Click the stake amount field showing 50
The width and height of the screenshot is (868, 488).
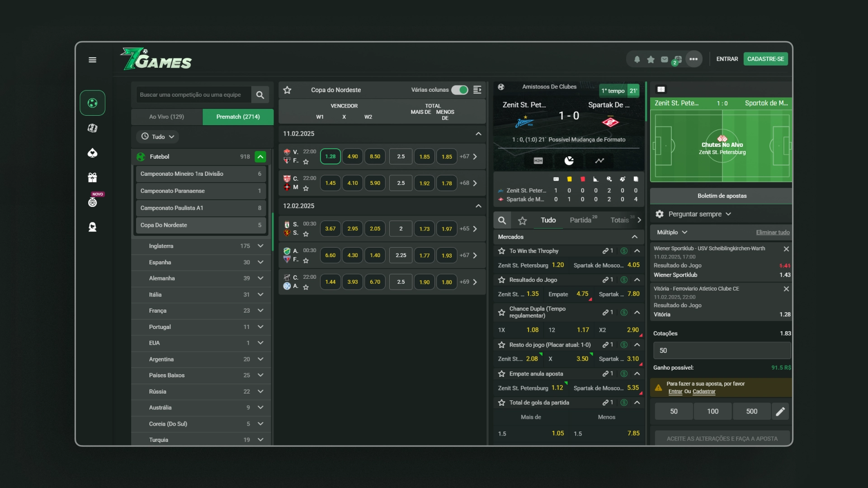[722, 351]
